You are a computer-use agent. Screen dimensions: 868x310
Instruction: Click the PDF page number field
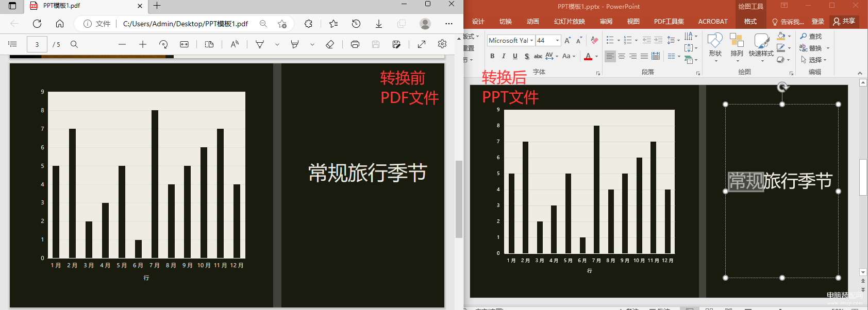(x=37, y=44)
